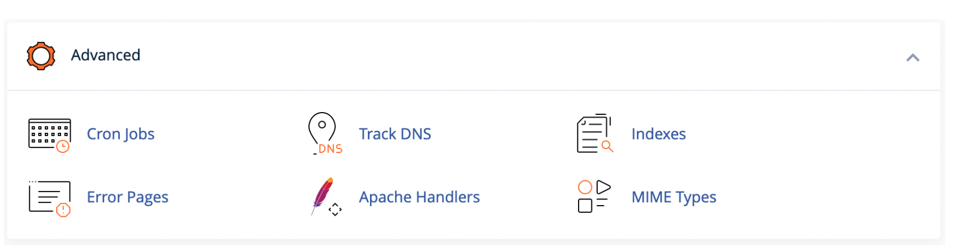Click the MIME Types shapes icon
The height and width of the screenshot is (251, 980).
[594, 196]
